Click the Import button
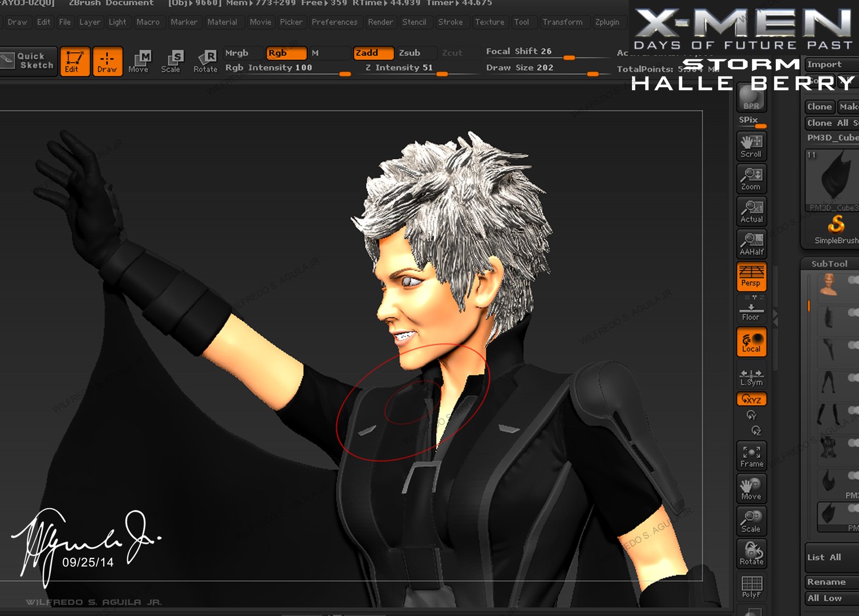Viewport: 859px width, 616px height. click(831, 64)
